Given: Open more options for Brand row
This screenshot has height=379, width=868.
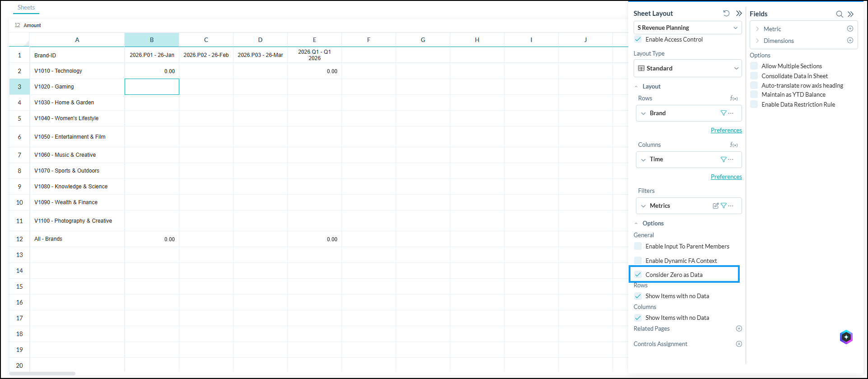Looking at the screenshot, I should pos(731,113).
